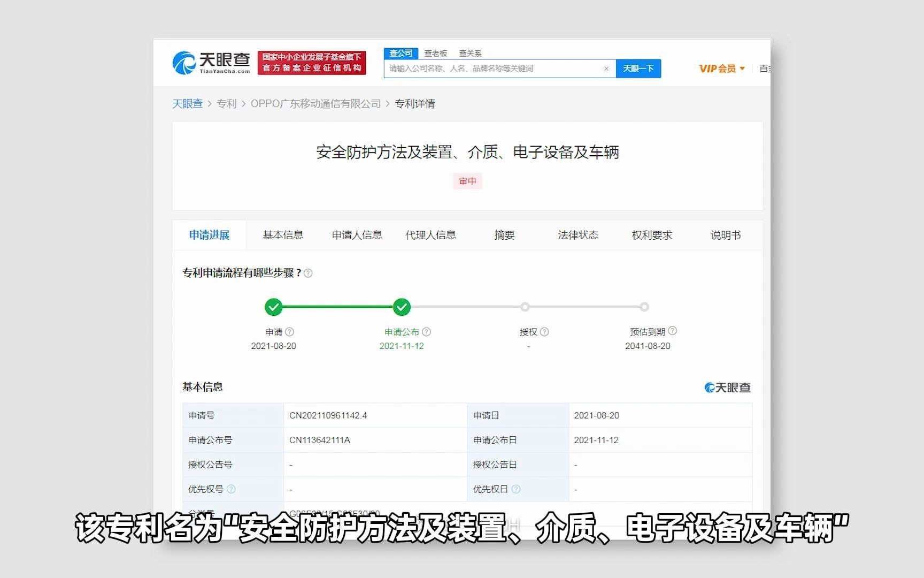The height and width of the screenshot is (578, 924).
Task: Open help icon next to 预估到期 step
Action: point(673,331)
